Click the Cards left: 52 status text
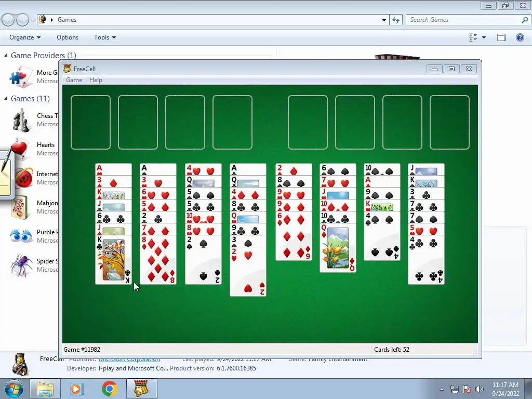The width and height of the screenshot is (532, 399). tap(392, 350)
